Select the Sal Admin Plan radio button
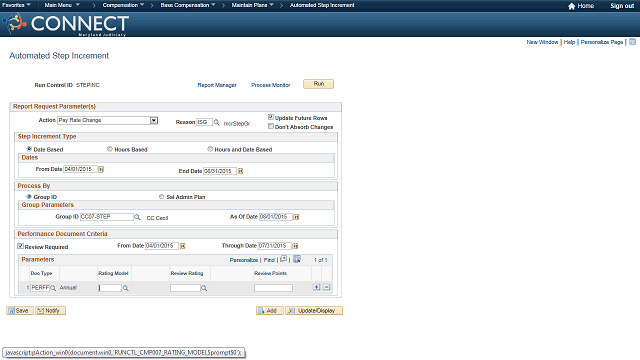640x360 pixels. tap(162, 196)
